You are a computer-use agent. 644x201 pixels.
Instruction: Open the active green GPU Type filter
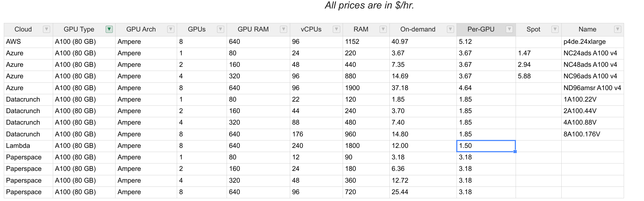pyautogui.click(x=109, y=29)
